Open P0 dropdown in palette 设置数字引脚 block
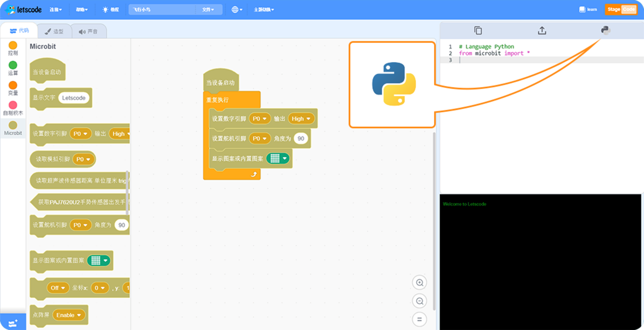 click(81, 133)
